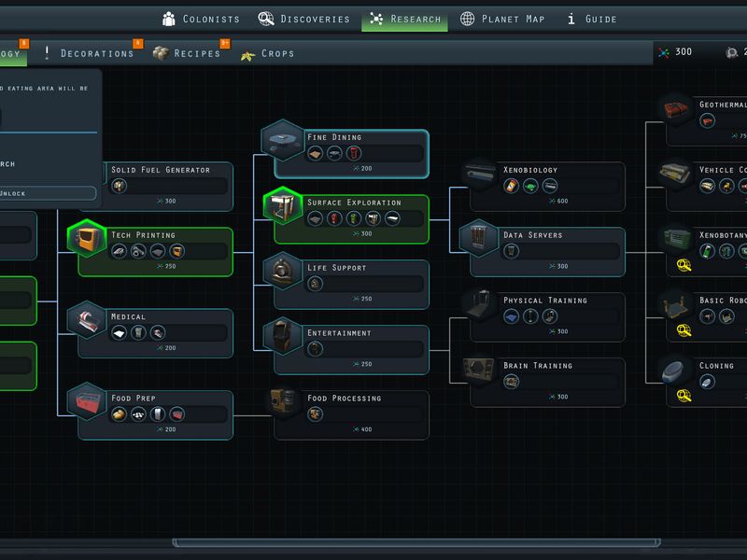747x560 pixels.
Task: Click the Medical hexagon bed icon
Action: click(87, 320)
